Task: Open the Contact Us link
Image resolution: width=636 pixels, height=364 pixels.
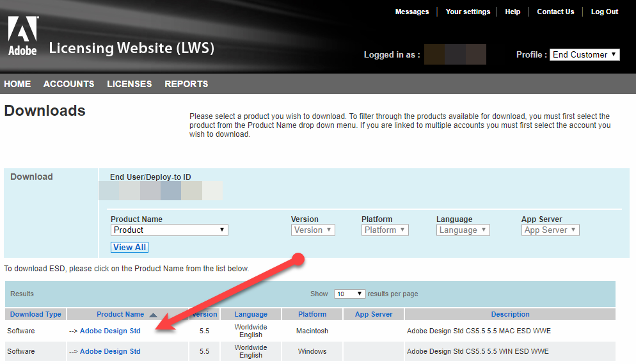Action: (555, 12)
